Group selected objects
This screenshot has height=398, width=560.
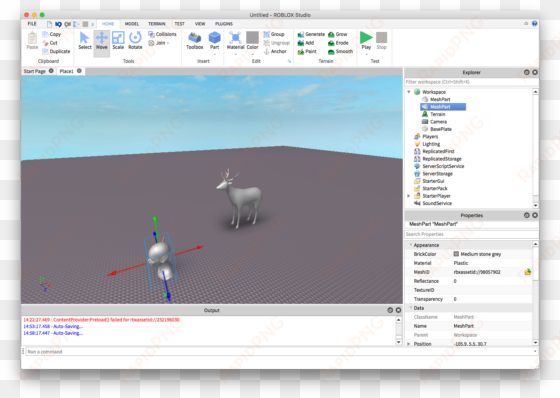tap(274, 34)
